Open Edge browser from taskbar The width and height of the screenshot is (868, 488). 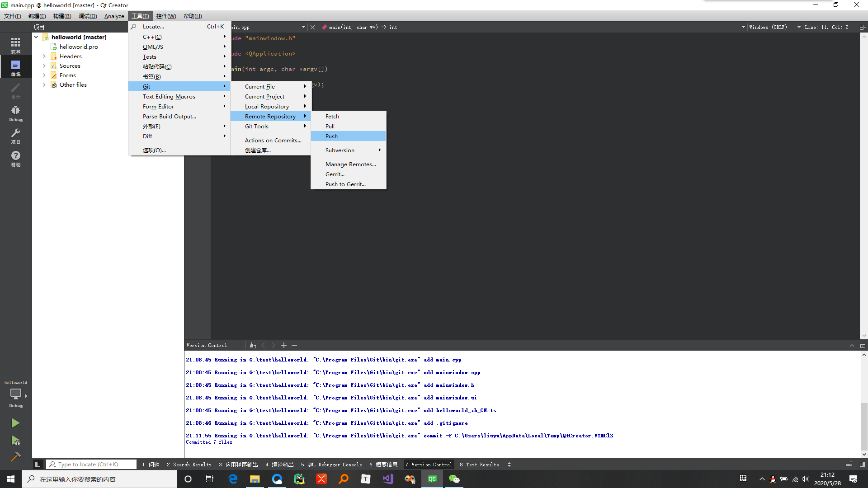(233, 479)
